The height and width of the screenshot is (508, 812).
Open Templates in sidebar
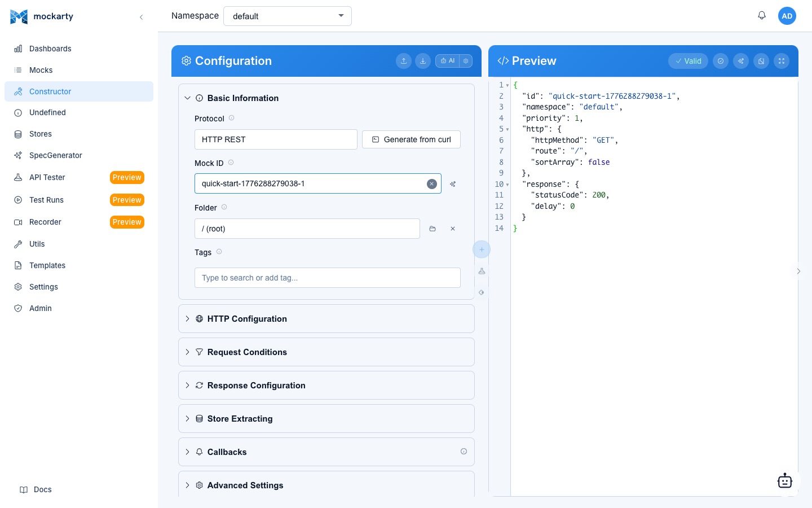point(79,265)
